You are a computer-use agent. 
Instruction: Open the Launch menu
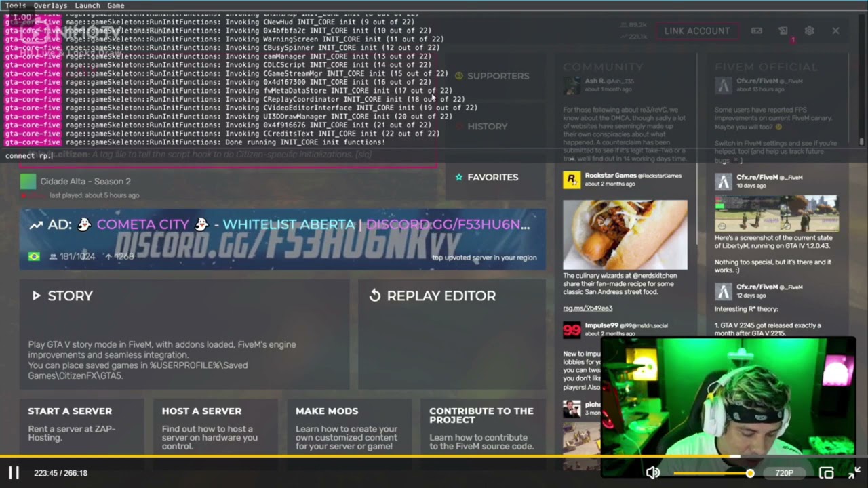(87, 5)
